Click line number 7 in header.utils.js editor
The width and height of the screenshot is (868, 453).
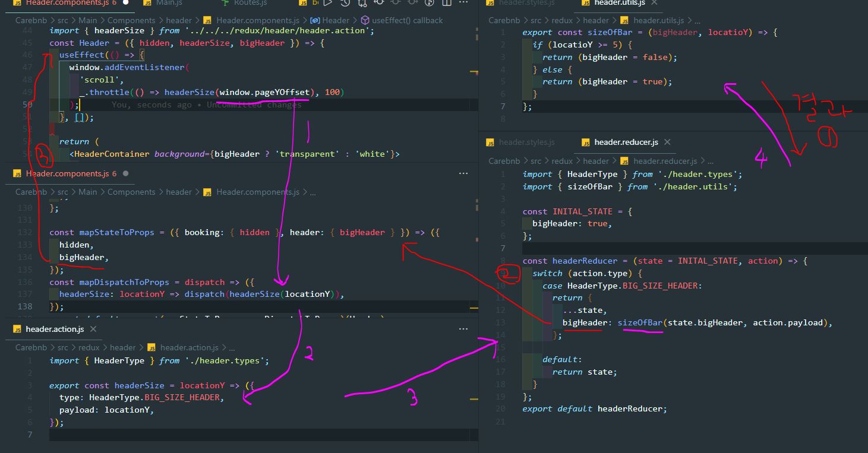click(x=503, y=106)
